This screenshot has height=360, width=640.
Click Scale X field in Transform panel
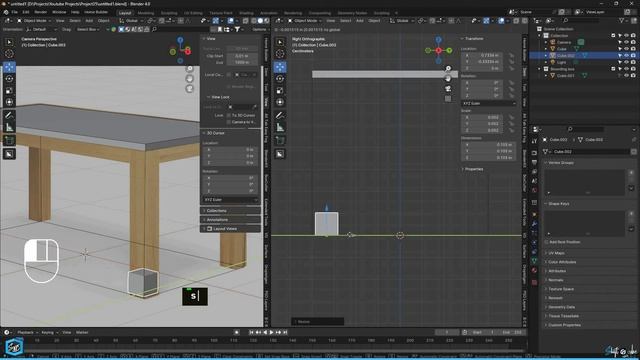[482, 117]
